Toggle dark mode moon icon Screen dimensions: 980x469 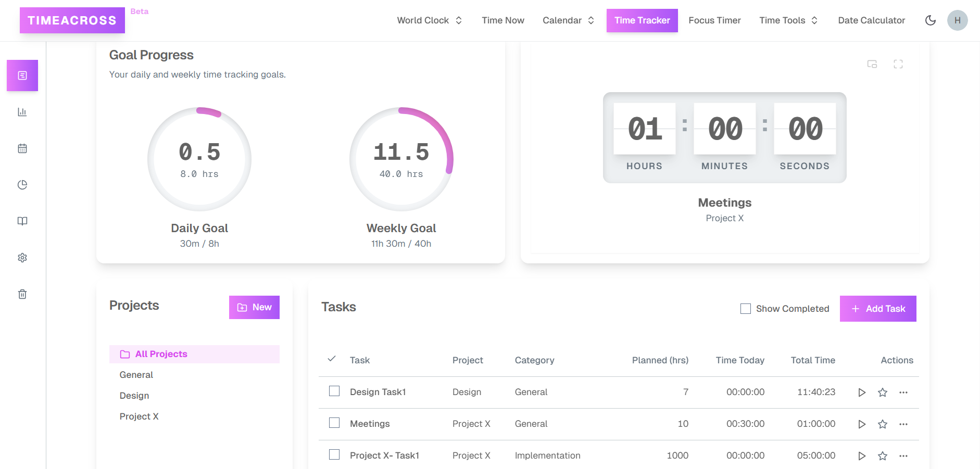point(931,20)
